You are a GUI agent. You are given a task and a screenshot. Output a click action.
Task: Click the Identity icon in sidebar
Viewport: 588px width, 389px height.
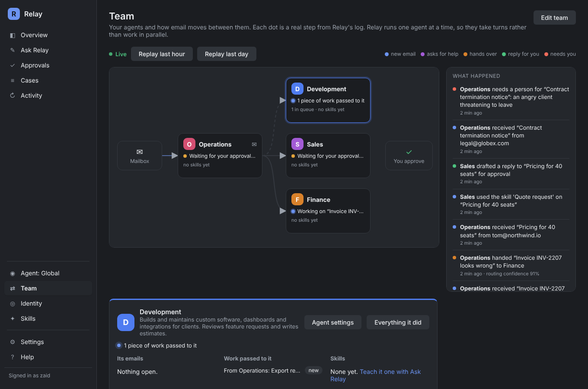coord(13,303)
